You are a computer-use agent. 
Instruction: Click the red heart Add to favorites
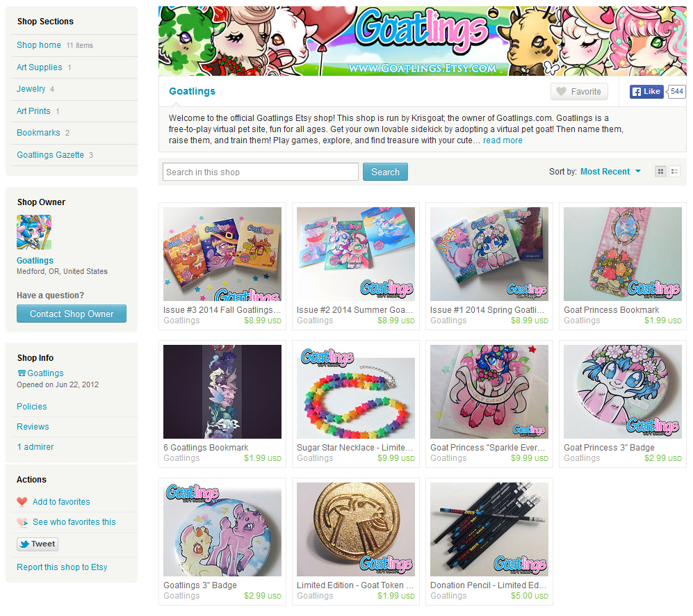(x=54, y=501)
